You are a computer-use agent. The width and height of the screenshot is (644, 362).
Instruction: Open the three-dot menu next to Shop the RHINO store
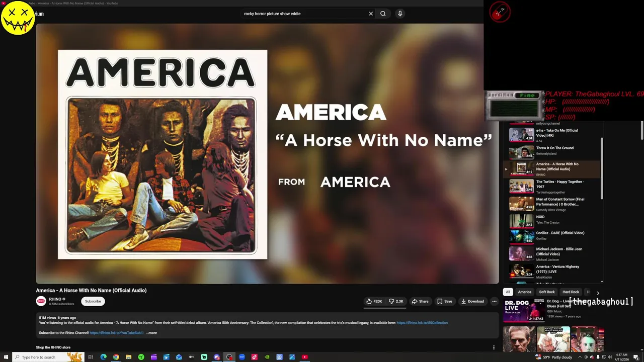(x=494, y=347)
